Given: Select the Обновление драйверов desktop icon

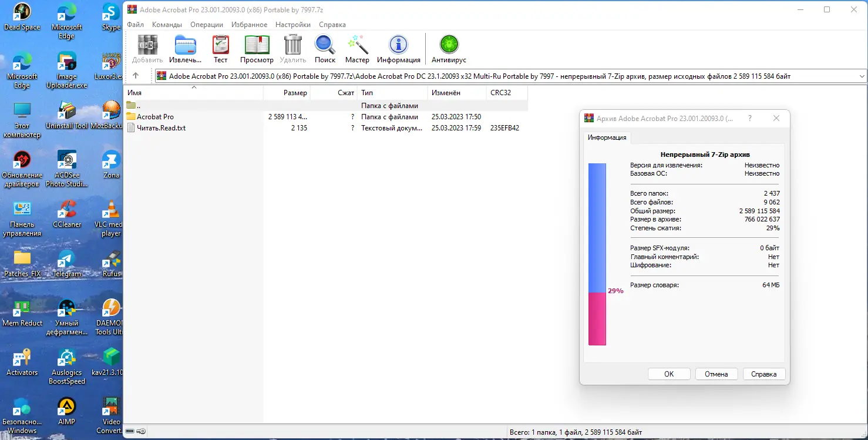Looking at the screenshot, I should pyautogui.click(x=22, y=169).
